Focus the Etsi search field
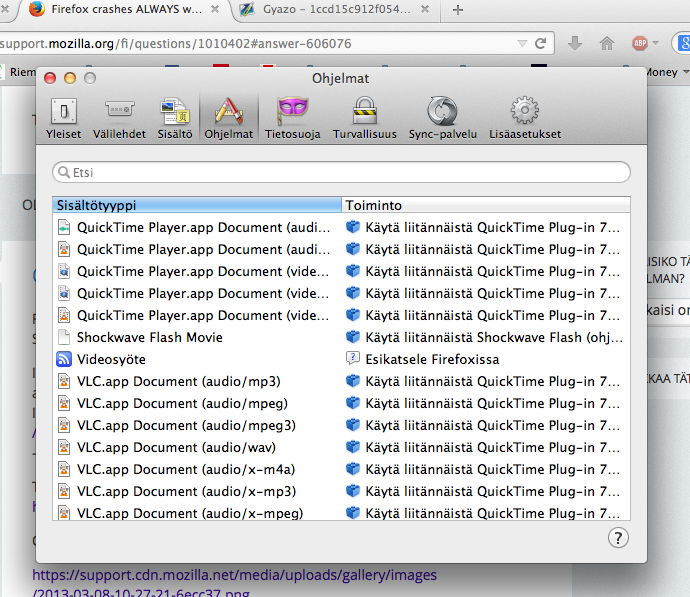This screenshot has width=690, height=597. pyautogui.click(x=341, y=172)
